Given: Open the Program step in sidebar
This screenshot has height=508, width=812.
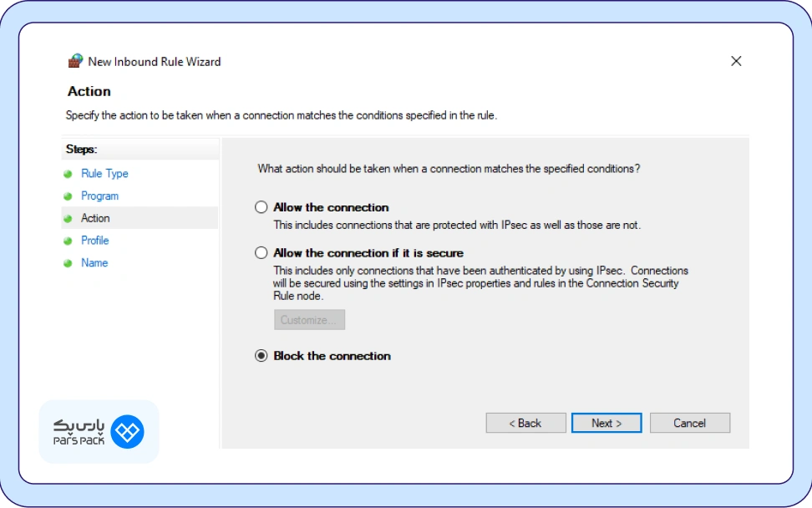Looking at the screenshot, I should (99, 196).
